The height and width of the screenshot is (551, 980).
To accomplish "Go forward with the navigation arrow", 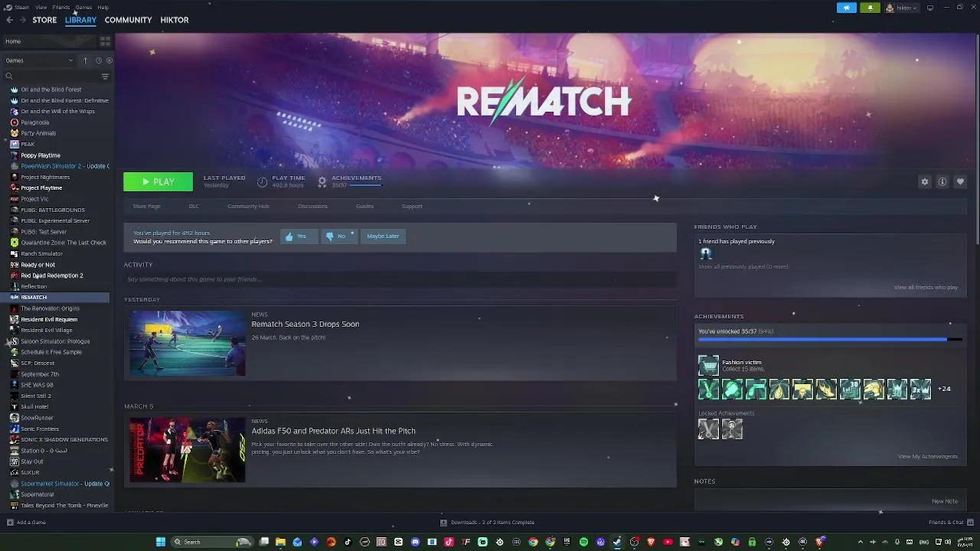I will pos(22,20).
